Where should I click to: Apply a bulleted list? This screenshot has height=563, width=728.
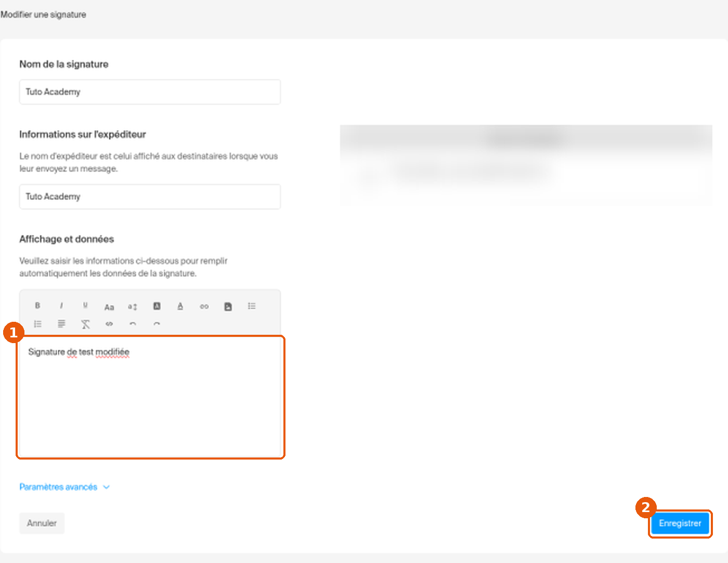pos(252,306)
